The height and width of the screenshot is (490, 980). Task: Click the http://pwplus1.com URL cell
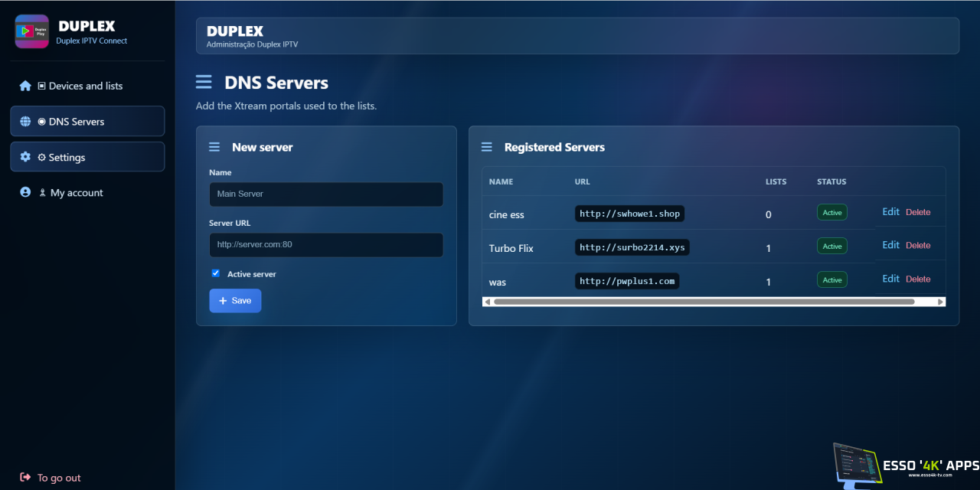[627, 281]
